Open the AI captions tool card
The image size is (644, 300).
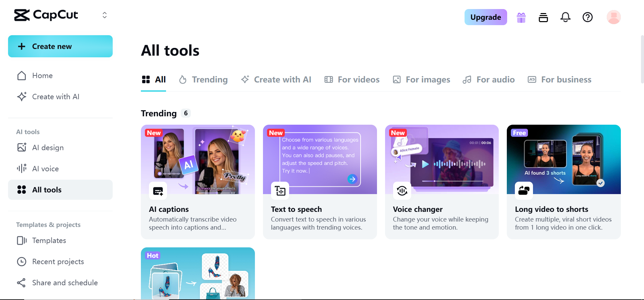198,182
